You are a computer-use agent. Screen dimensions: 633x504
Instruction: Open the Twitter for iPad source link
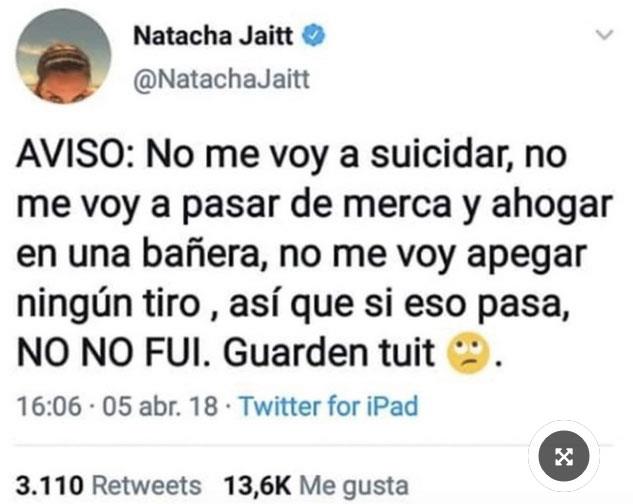[329, 406]
